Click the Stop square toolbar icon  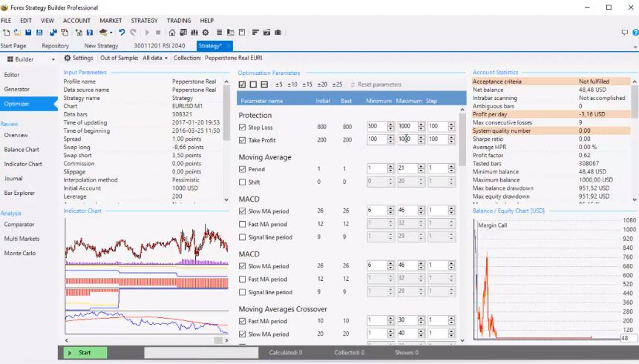pyautogui.click(x=158, y=33)
